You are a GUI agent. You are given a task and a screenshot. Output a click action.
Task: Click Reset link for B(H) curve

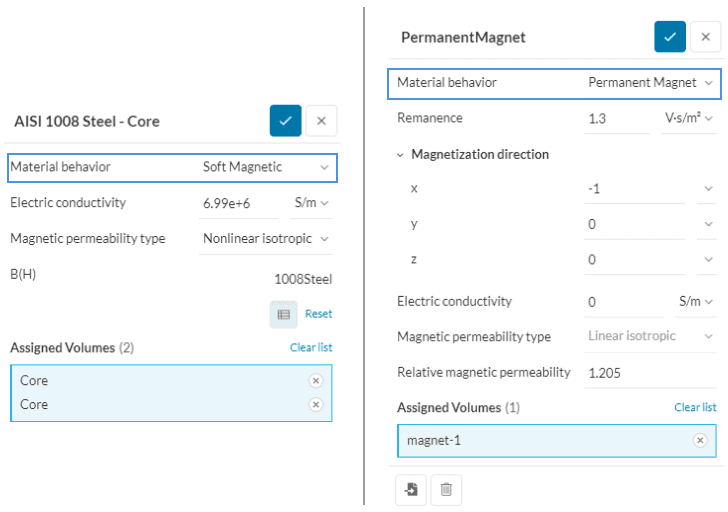click(318, 314)
